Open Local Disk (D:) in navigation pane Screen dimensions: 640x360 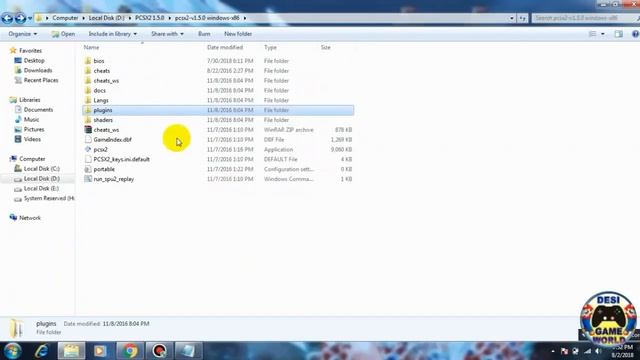click(x=42, y=178)
